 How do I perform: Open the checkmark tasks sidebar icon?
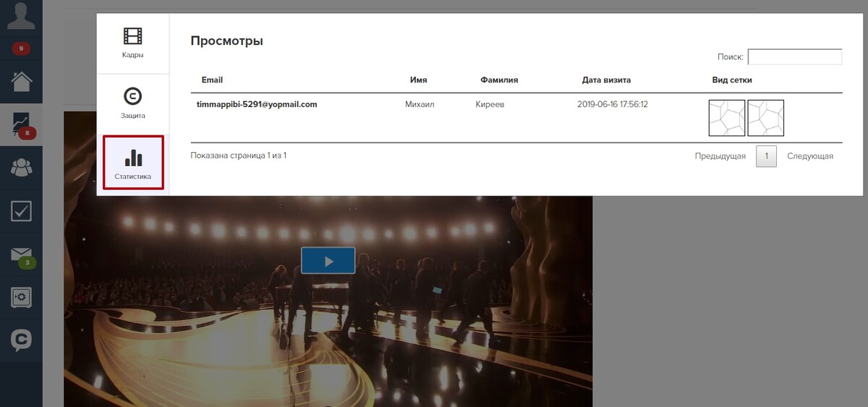pyautogui.click(x=21, y=211)
